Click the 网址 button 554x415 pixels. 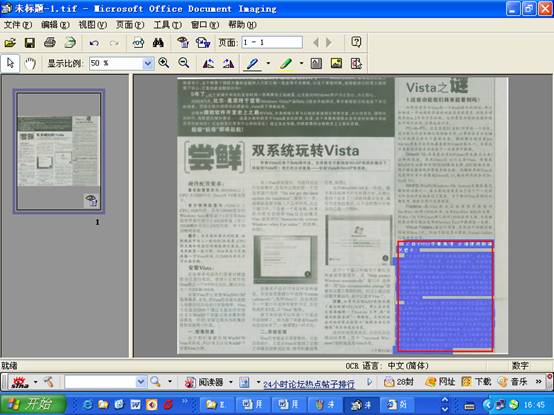pos(440,382)
